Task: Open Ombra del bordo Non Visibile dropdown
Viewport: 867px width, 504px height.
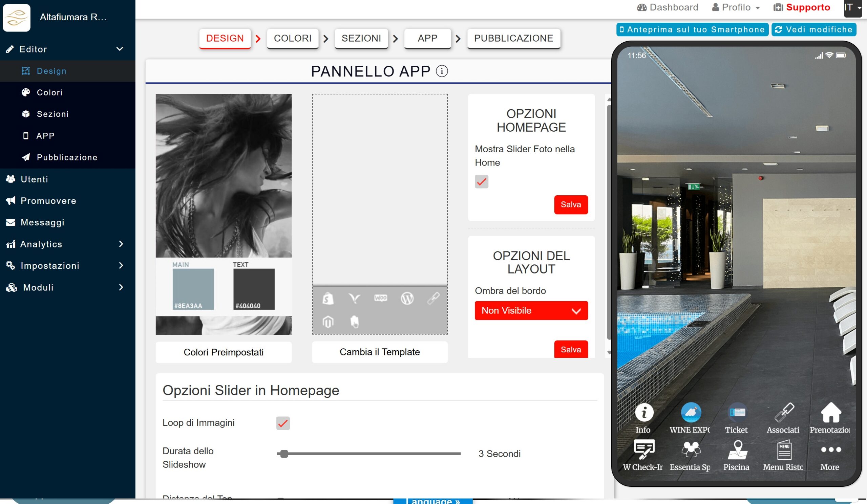Action: click(531, 310)
